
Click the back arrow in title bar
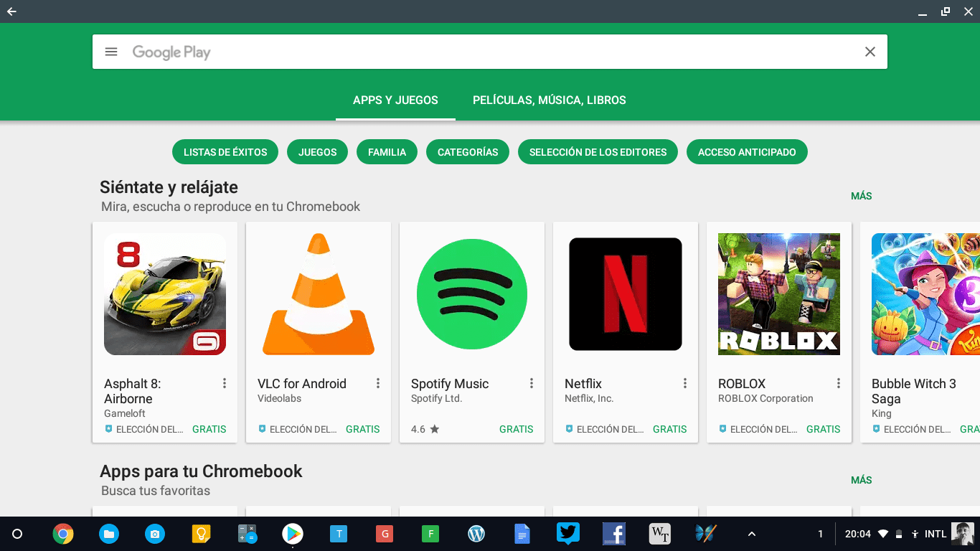[11, 11]
